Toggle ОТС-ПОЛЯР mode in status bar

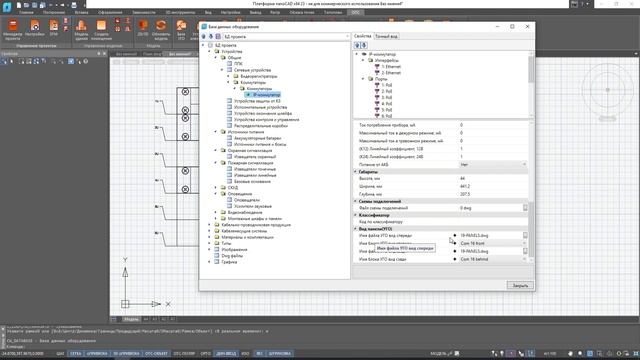coord(184,353)
